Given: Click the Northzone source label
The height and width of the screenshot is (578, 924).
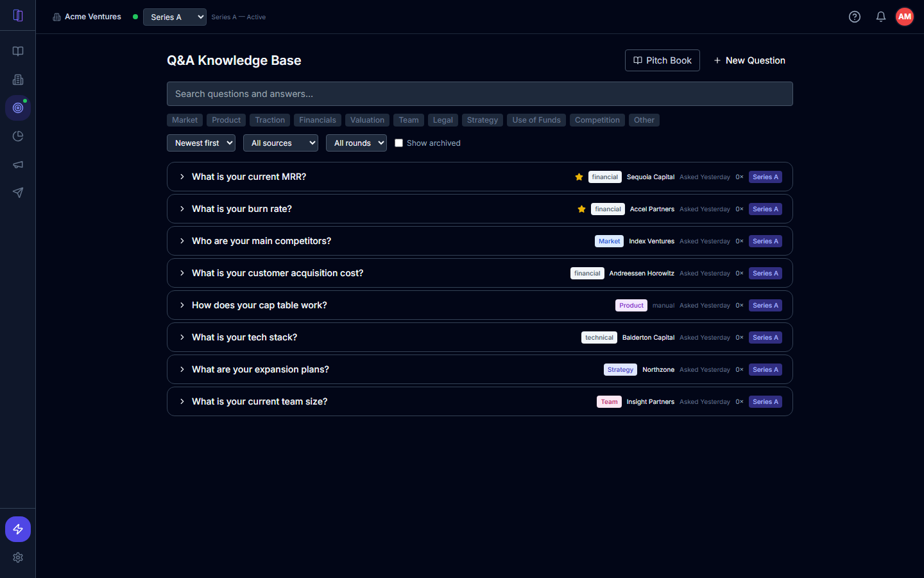Looking at the screenshot, I should coord(658,370).
